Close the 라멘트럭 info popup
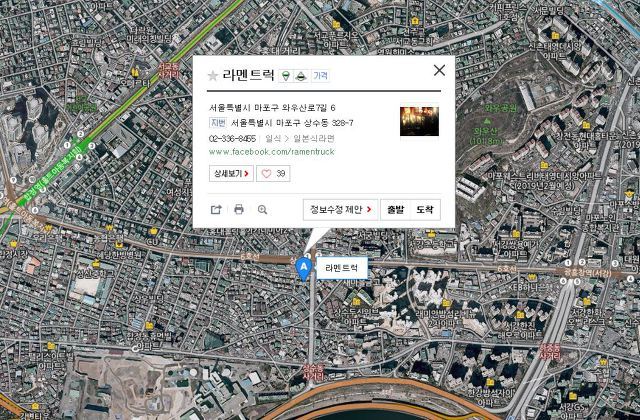Viewport: 640px width, 420px height. pyautogui.click(x=439, y=70)
